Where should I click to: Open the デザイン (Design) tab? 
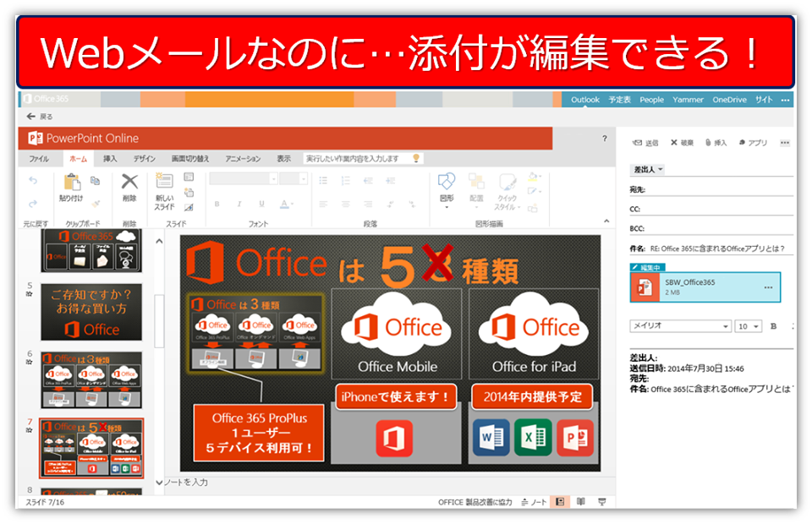click(144, 159)
